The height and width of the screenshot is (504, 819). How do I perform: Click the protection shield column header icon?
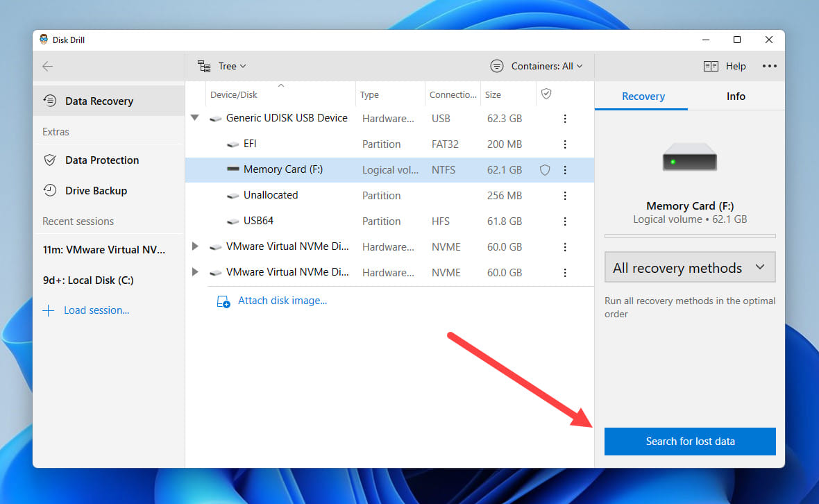[546, 94]
